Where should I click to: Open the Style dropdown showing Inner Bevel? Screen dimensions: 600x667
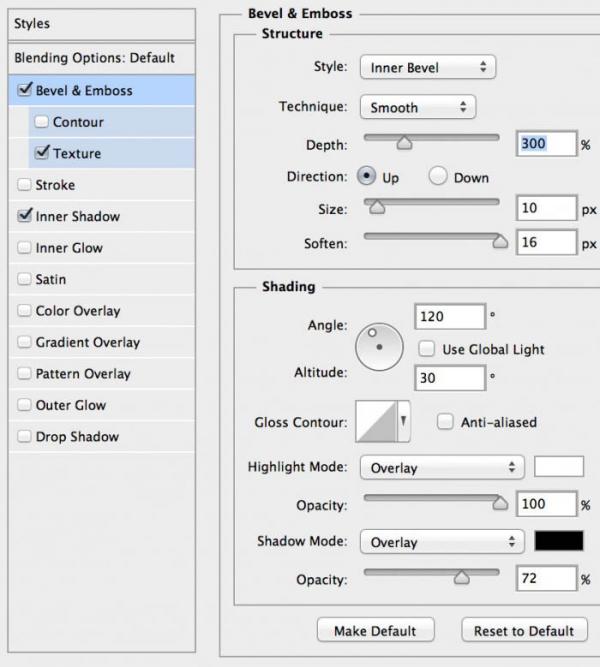tap(427, 68)
